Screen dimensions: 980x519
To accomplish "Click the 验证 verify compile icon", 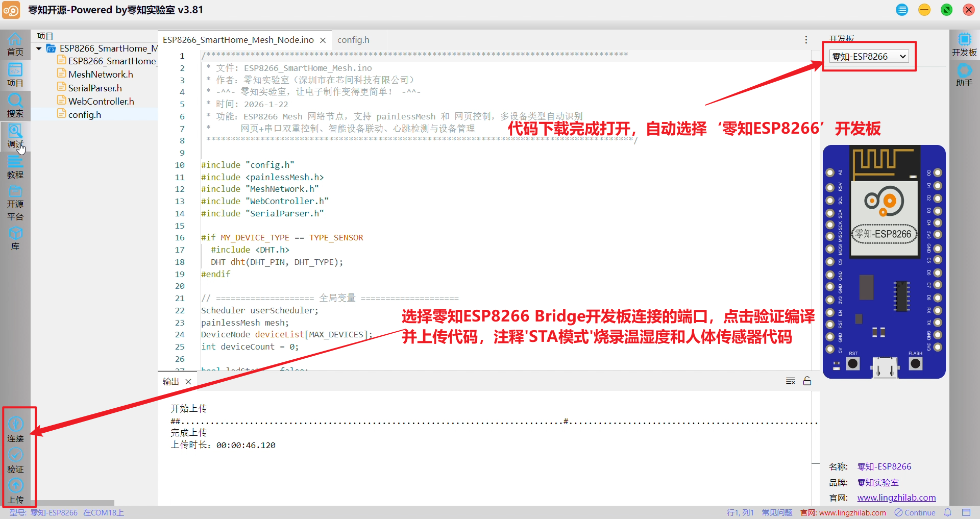I will (15, 460).
